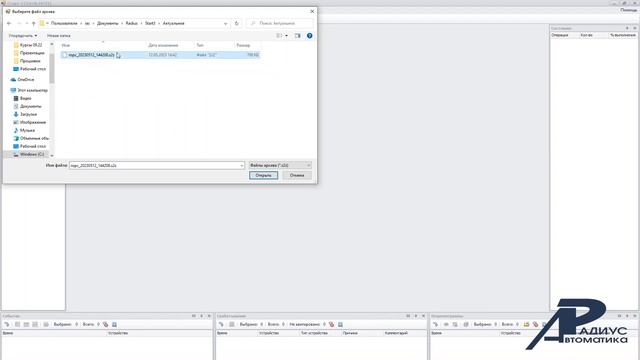Click the up-one-level arrow in file dialog
This screenshot has width=640, height=360.
(x=33, y=24)
